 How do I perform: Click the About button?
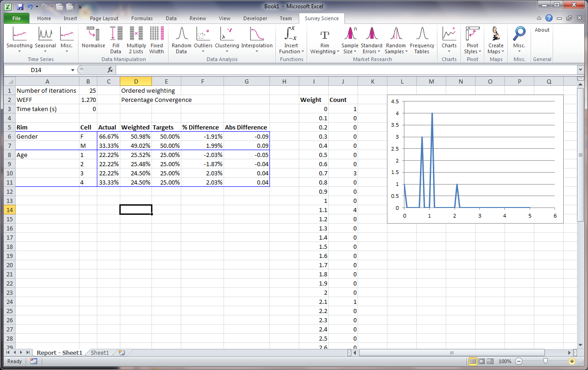tap(542, 30)
